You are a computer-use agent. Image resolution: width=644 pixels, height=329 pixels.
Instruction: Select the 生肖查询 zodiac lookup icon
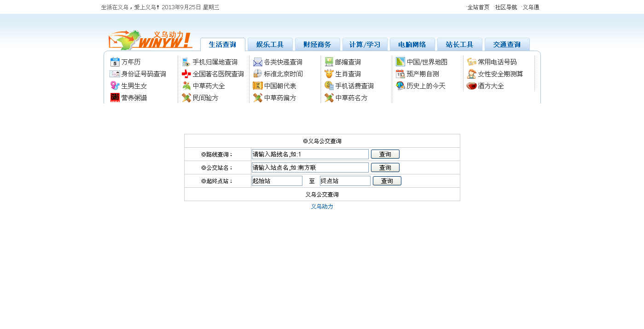[x=348, y=74]
